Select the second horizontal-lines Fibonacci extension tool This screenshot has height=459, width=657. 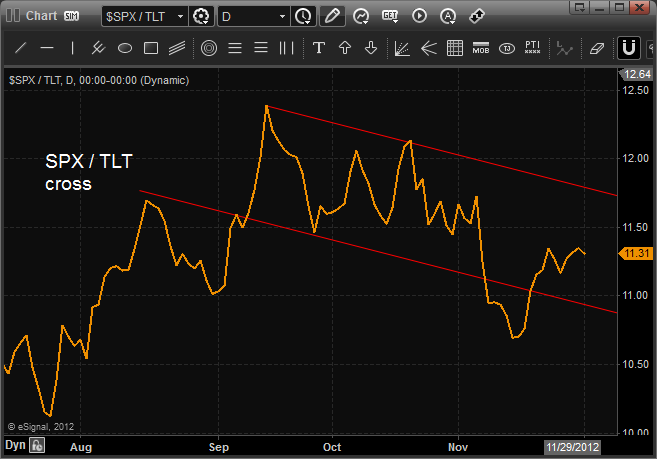pyautogui.click(x=261, y=48)
